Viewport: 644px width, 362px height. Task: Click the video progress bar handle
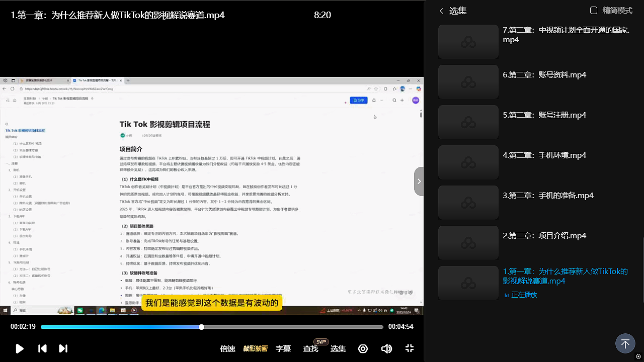201,327
